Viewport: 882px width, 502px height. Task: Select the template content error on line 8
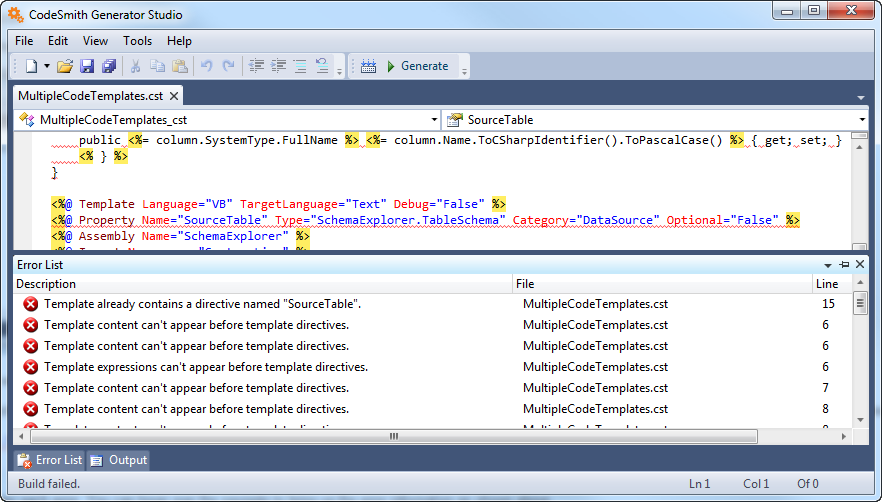pyautogui.click(x=432, y=409)
